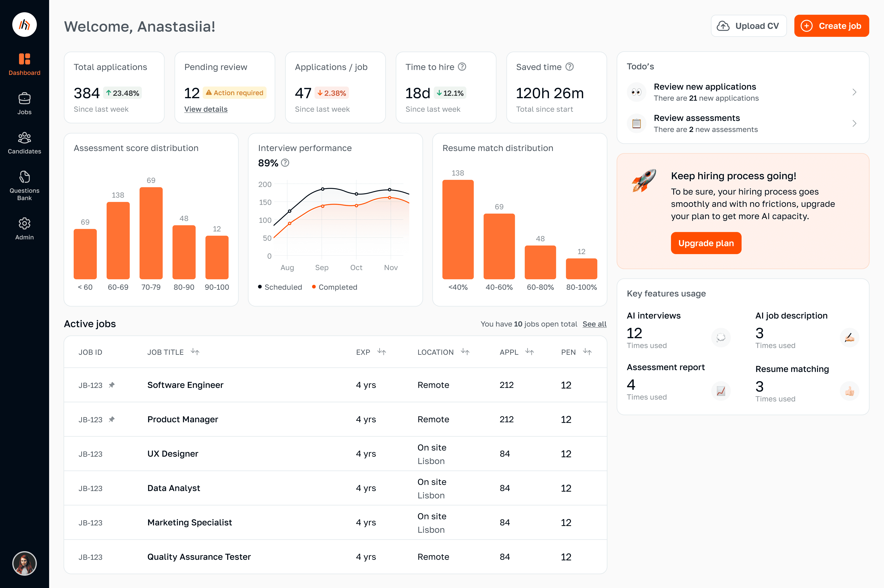Click the Sep scheduled data point
This screenshot has height=588, width=884.
[x=322, y=189]
